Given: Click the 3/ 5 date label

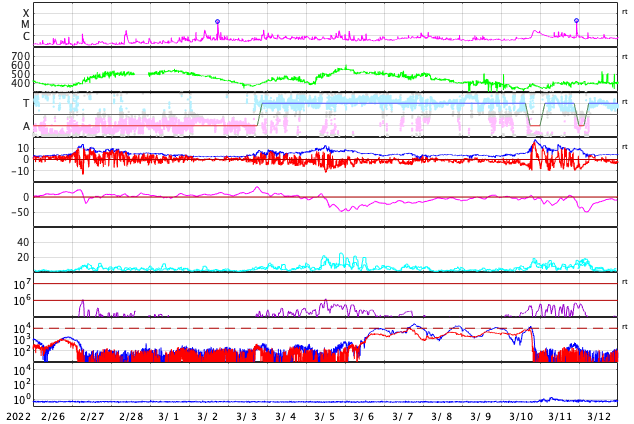Looking at the screenshot, I should click(x=325, y=416).
